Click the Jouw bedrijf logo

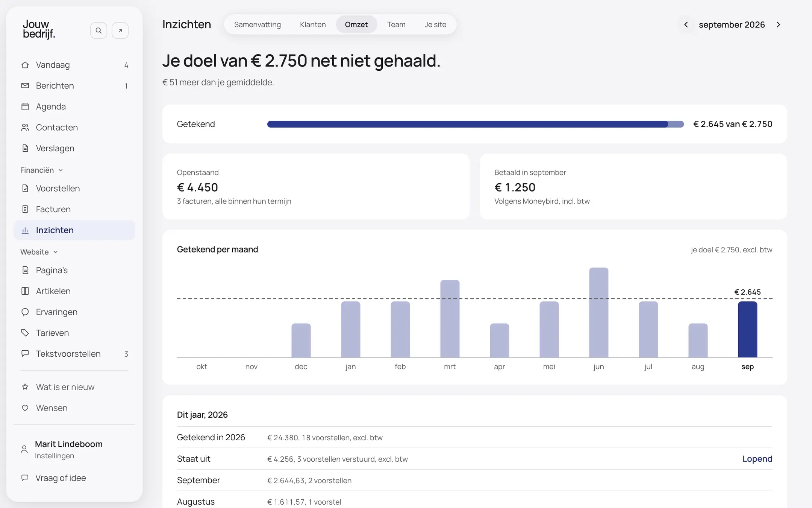coord(39,29)
